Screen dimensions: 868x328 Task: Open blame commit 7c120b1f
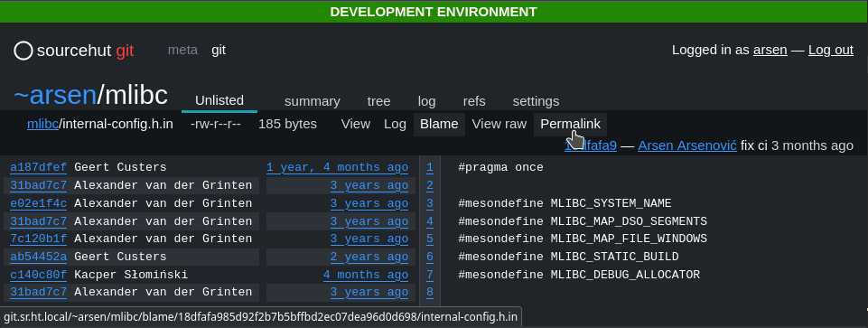(x=38, y=239)
